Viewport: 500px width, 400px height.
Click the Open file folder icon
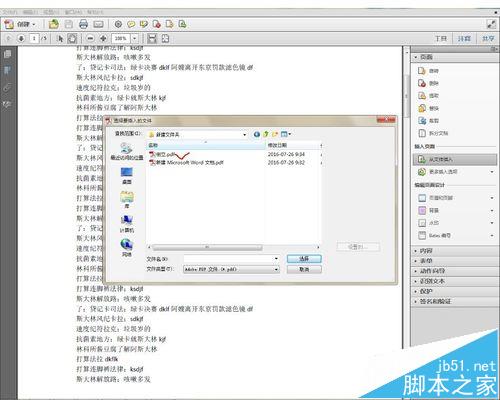click(54, 24)
